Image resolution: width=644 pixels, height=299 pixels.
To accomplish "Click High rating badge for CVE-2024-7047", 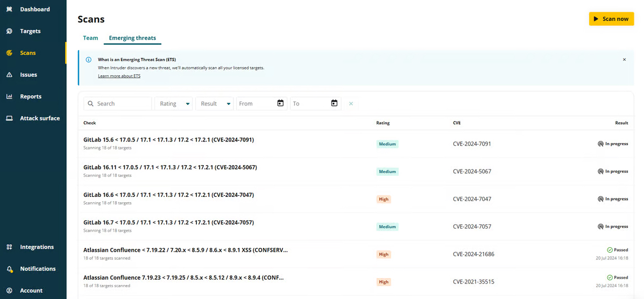I will tap(384, 199).
